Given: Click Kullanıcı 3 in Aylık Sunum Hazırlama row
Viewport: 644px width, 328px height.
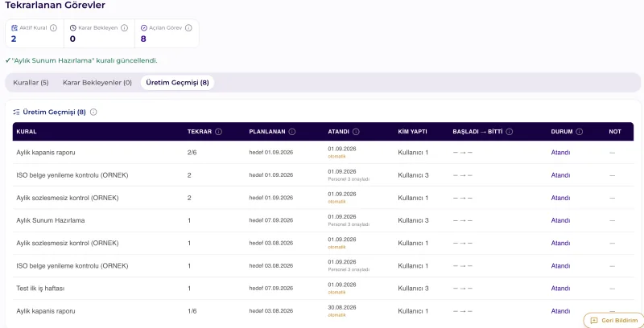Looking at the screenshot, I should [413, 220].
